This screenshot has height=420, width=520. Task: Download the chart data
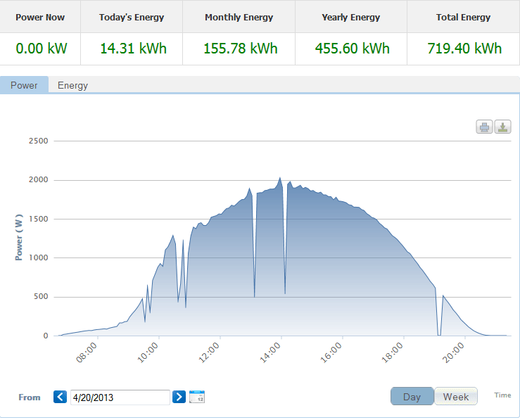click(502, 127)
